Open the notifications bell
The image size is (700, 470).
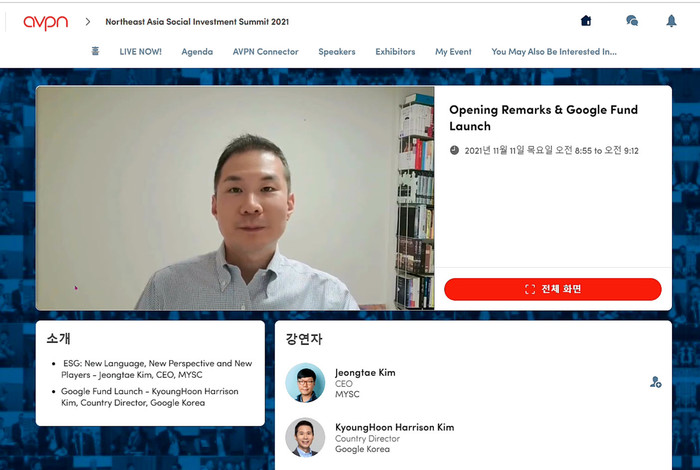pyautogui.click(x=671, y=21)
